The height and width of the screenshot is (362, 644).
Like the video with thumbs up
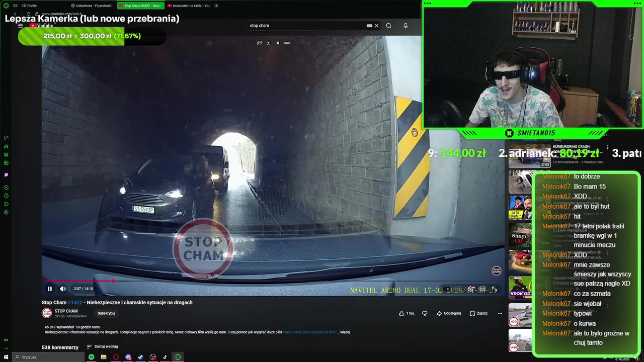(x=407, y=313)
